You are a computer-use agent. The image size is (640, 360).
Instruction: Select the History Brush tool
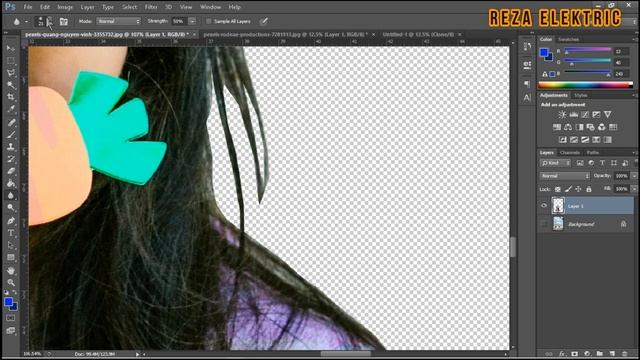11,159
